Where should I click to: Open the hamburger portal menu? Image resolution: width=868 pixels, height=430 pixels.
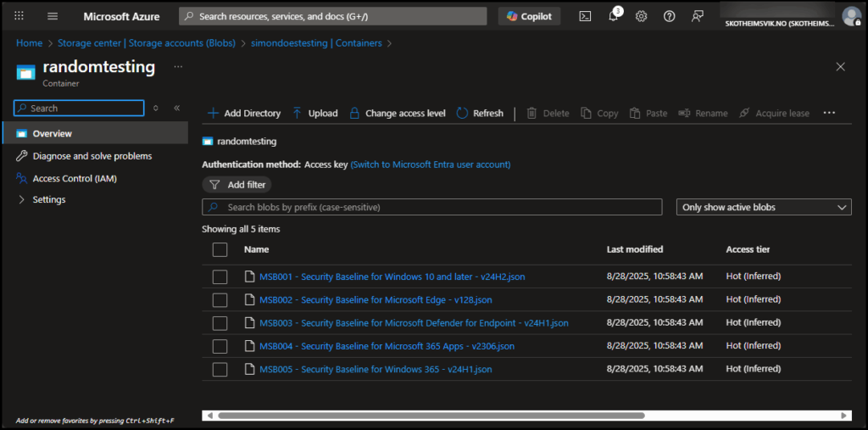53,16
